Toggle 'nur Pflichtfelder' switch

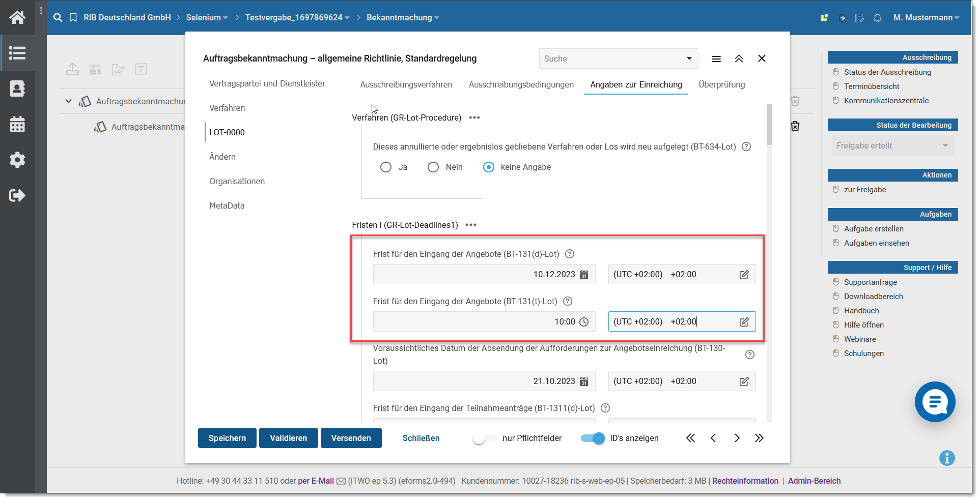pos(483,438)
